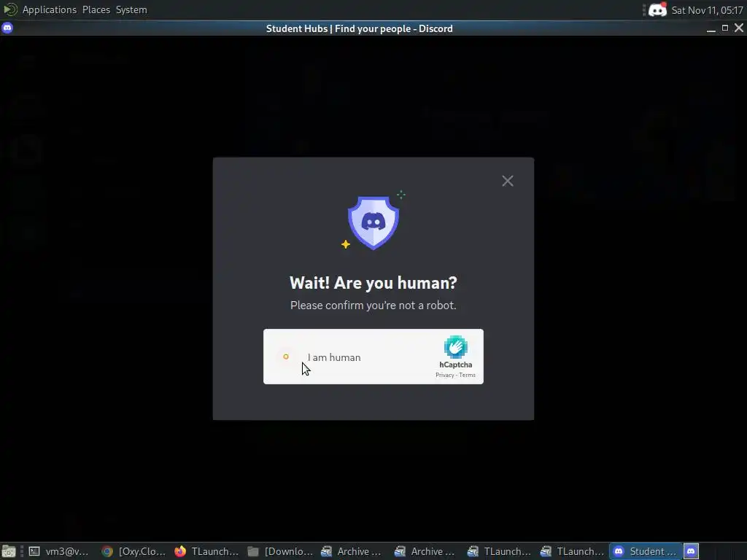The height and width of the screenshot is (560, 747).
Task: Check the "I am human" captcha checkbox
Action: click(x=286, y=357)
